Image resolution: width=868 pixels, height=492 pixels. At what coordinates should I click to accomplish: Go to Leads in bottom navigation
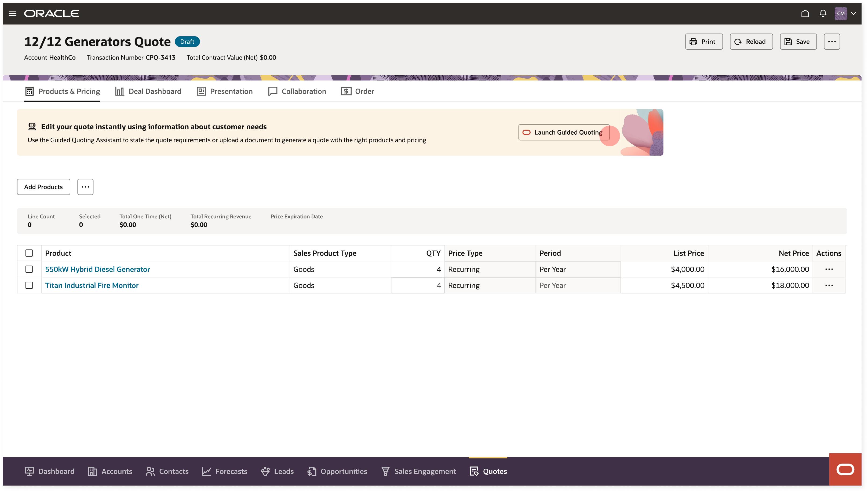point(277,471)
